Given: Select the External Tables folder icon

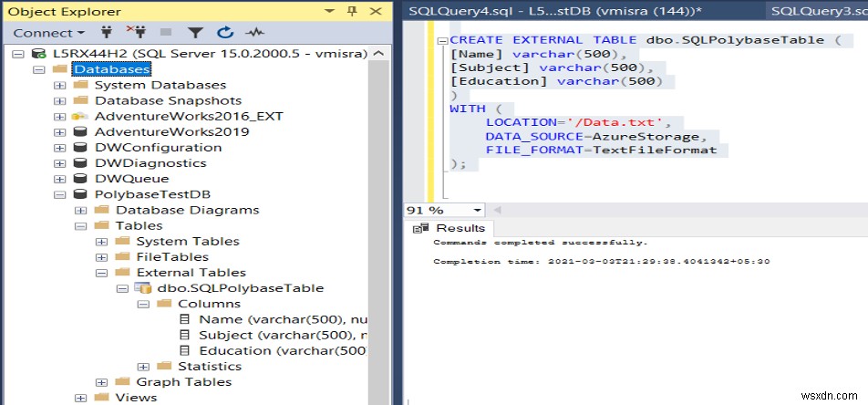Looking at the screenshot, I should click(x=122, y=272).
